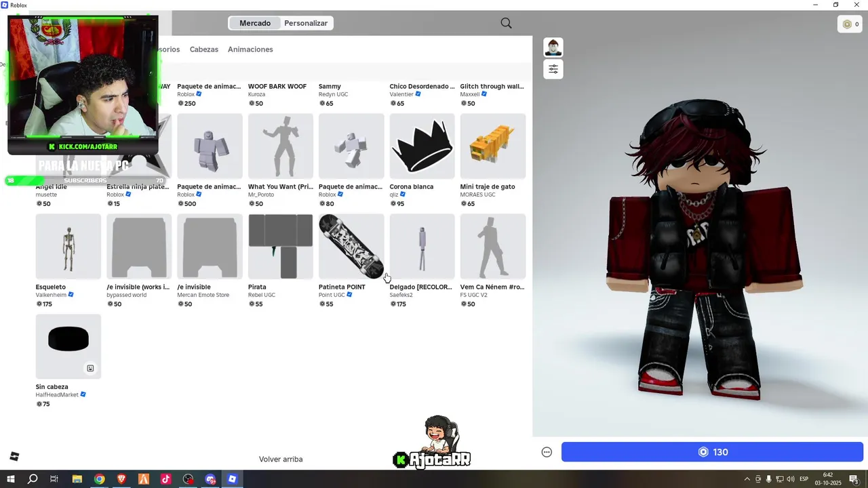Click the Sammy item title
The height and width of the screenshot is (488, 868).
tap(330, 86)
